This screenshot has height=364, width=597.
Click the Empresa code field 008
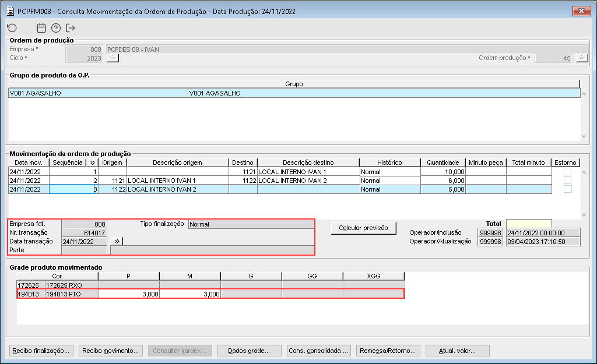[84, 50]
